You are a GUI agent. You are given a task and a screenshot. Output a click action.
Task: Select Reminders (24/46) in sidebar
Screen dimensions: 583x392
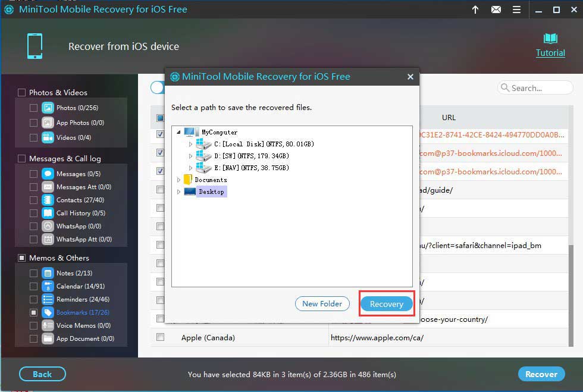83,299
